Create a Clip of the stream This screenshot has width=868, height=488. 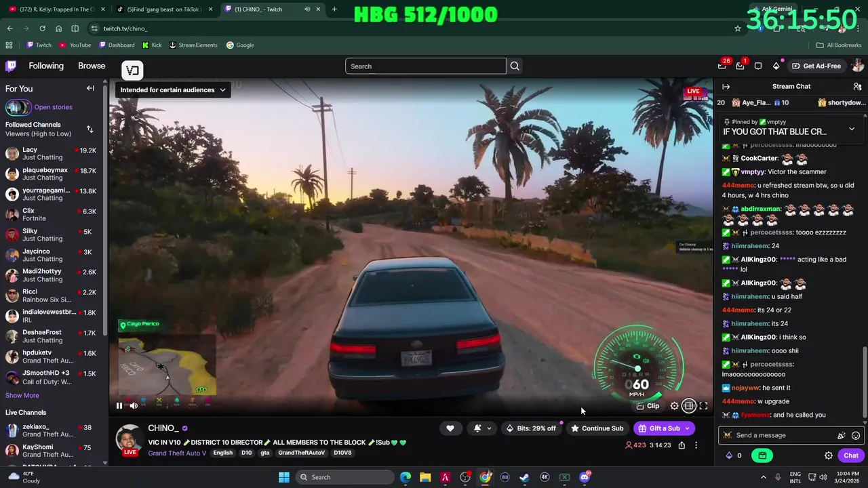coord(648,406)
